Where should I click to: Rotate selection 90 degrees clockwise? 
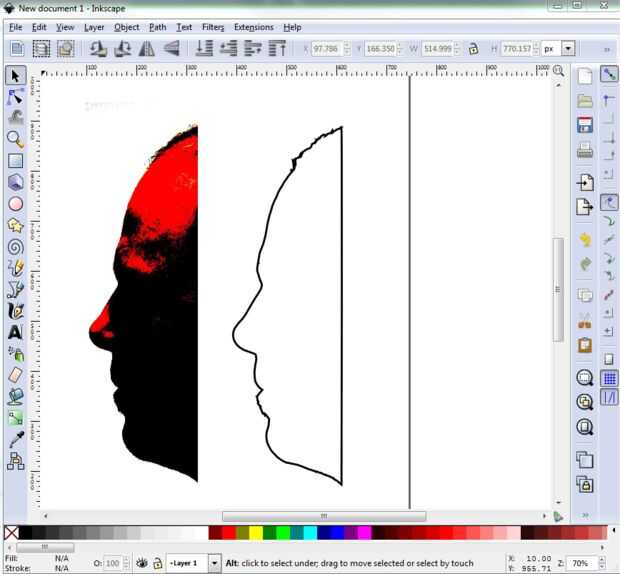[123, 49]
